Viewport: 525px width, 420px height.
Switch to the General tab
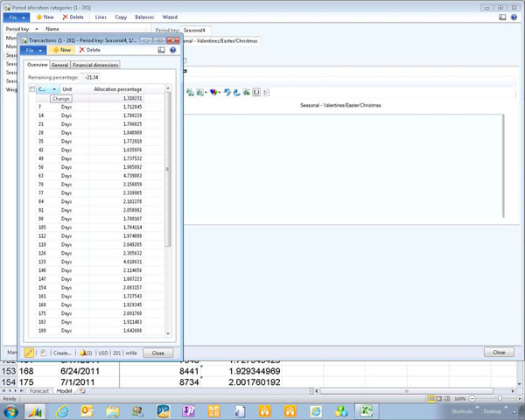(60, 65)
